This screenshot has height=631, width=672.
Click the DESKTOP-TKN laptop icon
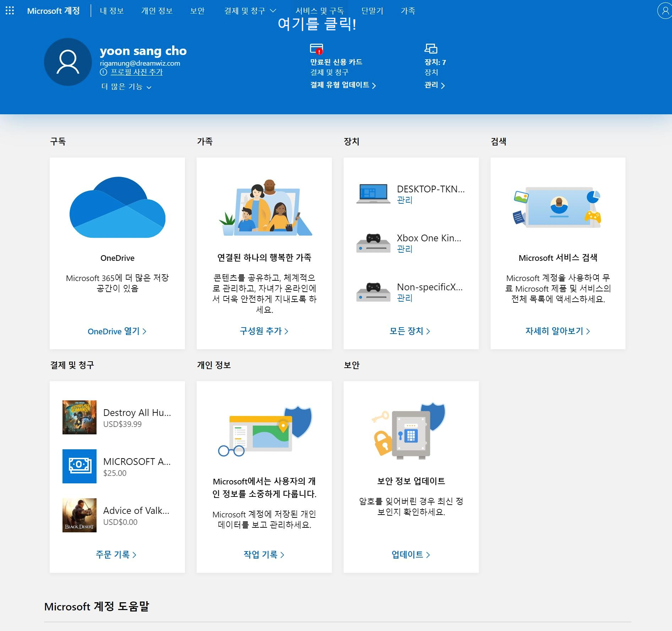373,194
